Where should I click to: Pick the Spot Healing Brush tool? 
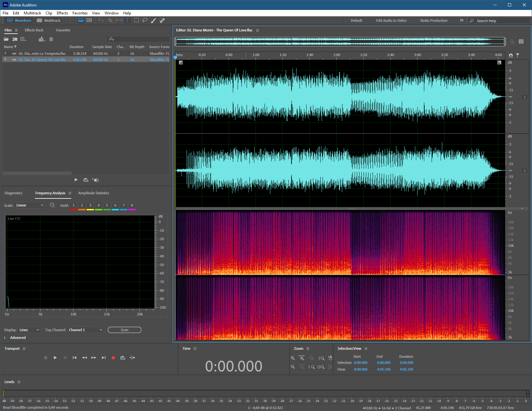162,20
